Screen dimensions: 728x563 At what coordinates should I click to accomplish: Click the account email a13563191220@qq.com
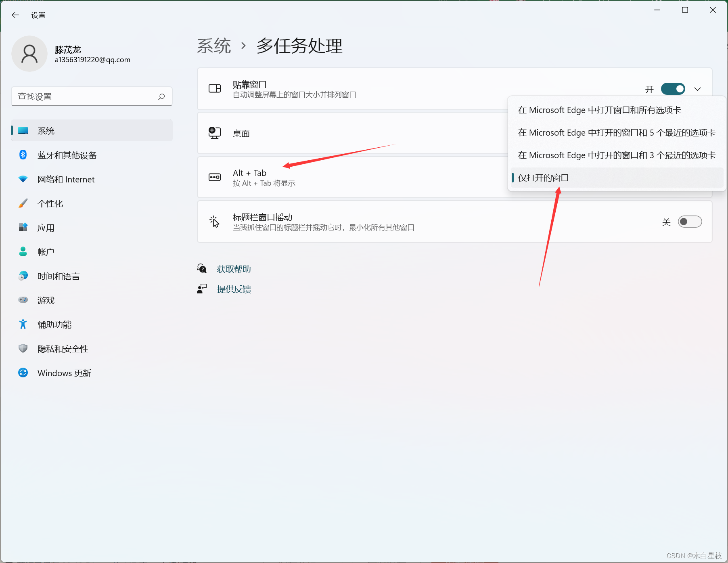tap(93, 60)
